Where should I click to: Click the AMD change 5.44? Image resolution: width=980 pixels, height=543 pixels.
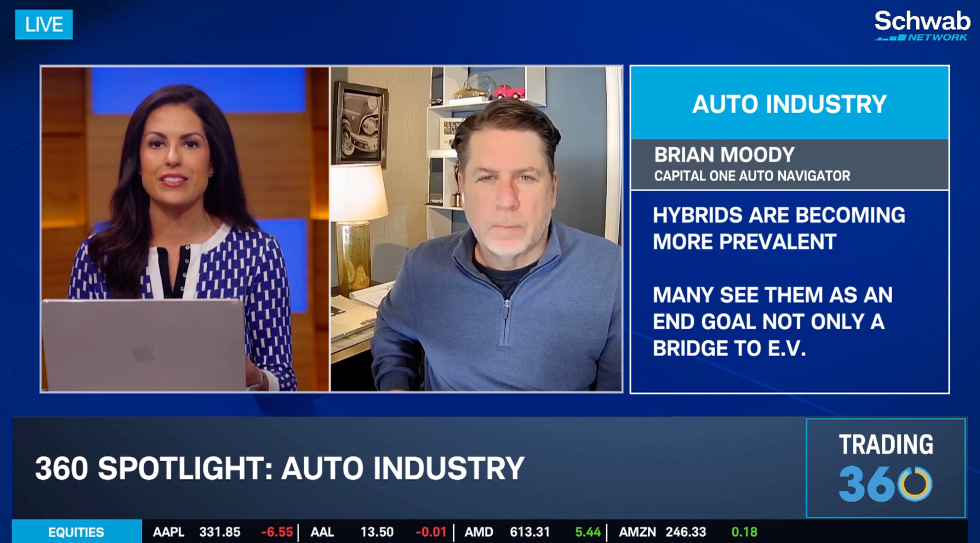point(588,532)
